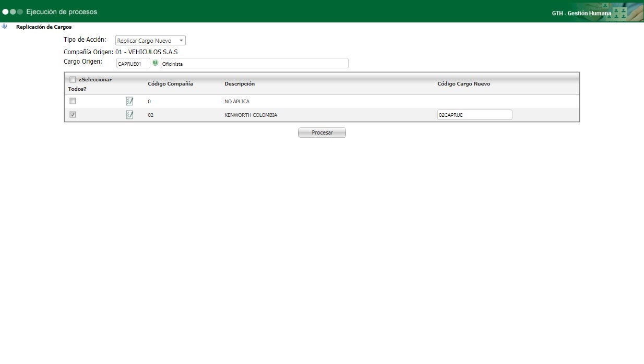Click the edit icon in the KENWORTH COLOMBIA row
This screenshot has width=644, height=364.
(x=129, y=115)
